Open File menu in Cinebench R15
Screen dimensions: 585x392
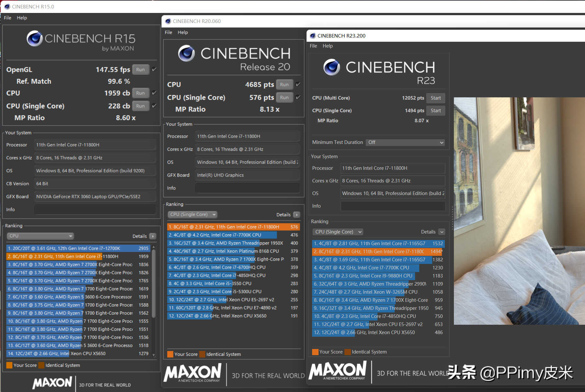[7, 18]
